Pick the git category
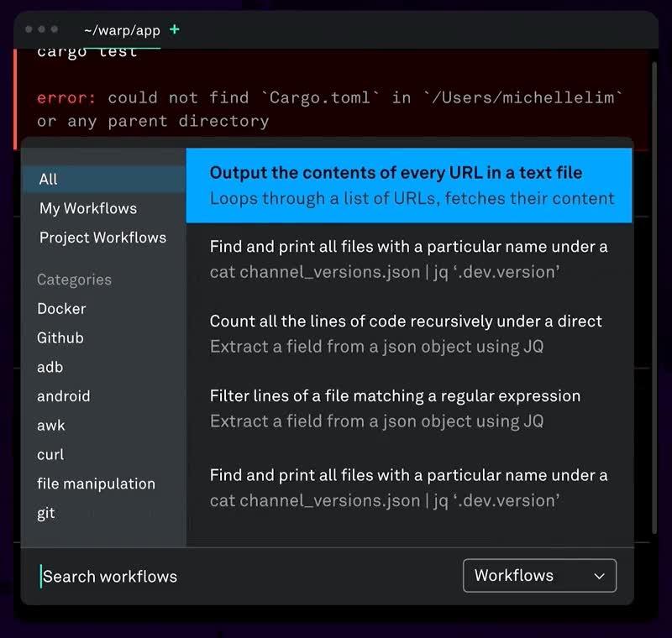This screenshot has width=672, height=638. (46, 513)
